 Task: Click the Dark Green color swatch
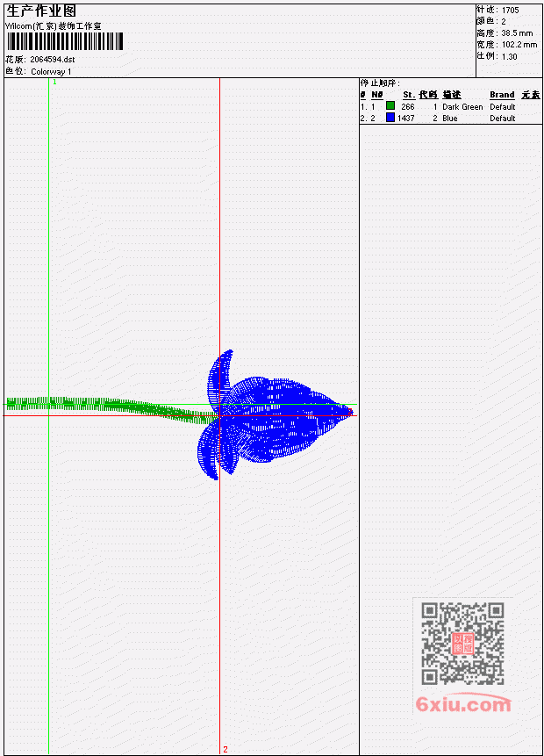390,105
